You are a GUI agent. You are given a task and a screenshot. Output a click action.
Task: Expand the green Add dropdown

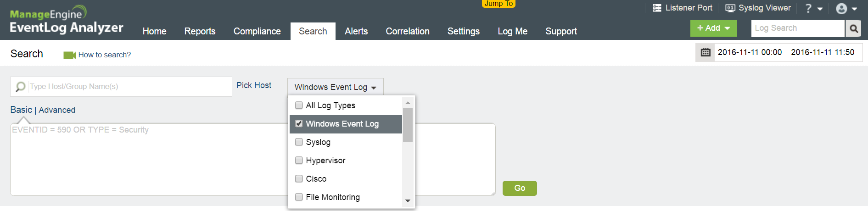tap(713, 28)
